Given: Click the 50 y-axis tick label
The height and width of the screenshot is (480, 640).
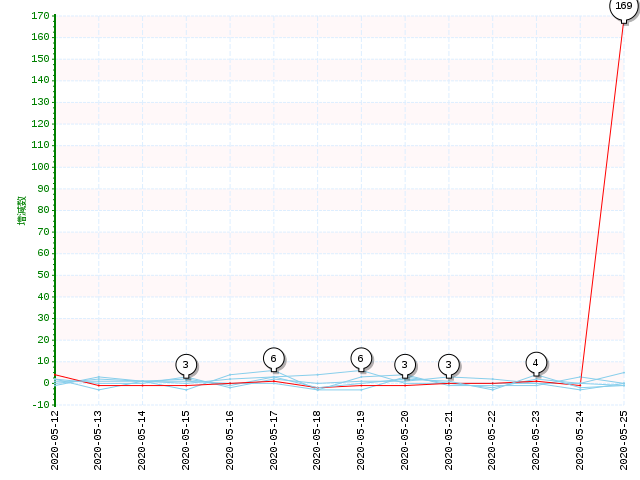Looking at the screenshot, I should click(x=43, y=275).
